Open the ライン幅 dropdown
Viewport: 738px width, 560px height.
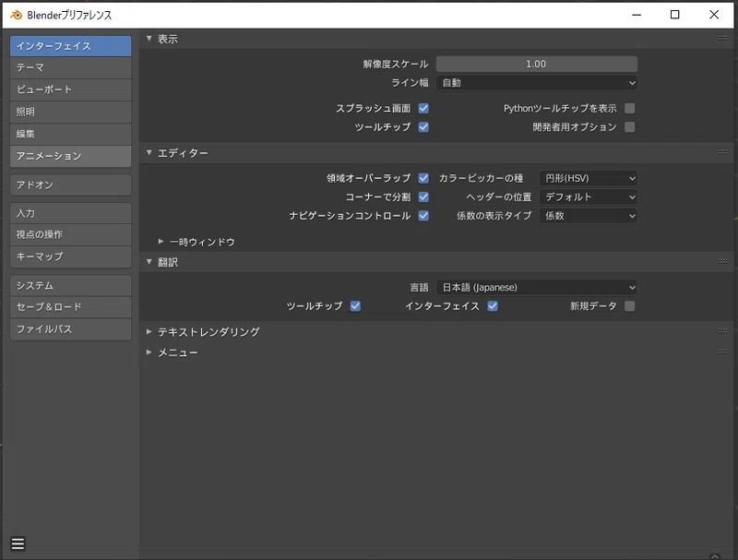(537, 83)
